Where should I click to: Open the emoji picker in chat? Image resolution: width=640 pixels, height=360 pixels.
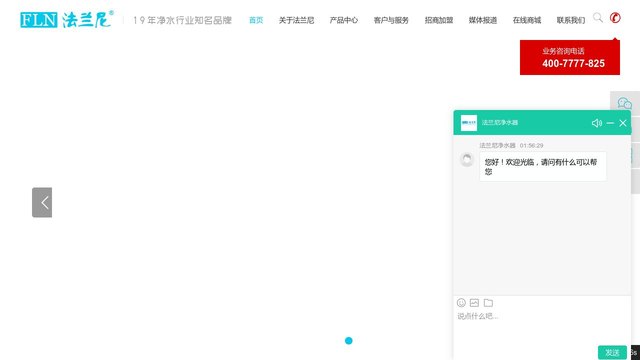click(461, 302)
